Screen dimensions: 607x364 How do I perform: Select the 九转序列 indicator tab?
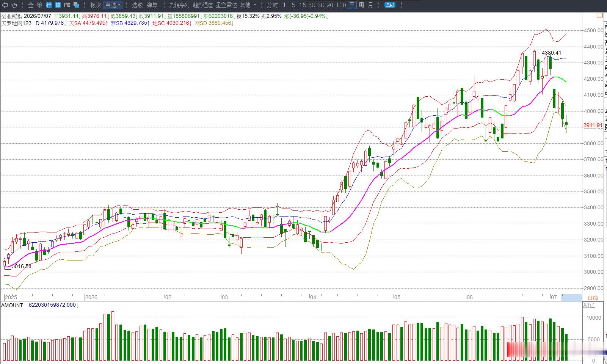[179, 5]
